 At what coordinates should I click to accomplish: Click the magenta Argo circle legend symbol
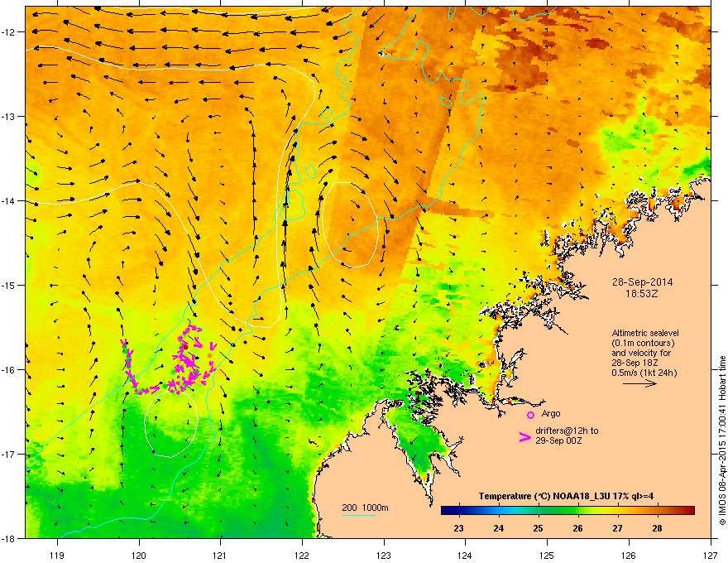(530, 415)
